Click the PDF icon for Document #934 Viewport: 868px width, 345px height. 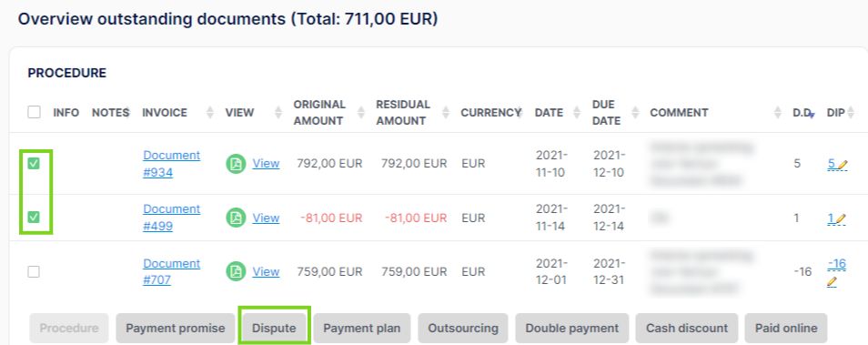coord(236,164)
